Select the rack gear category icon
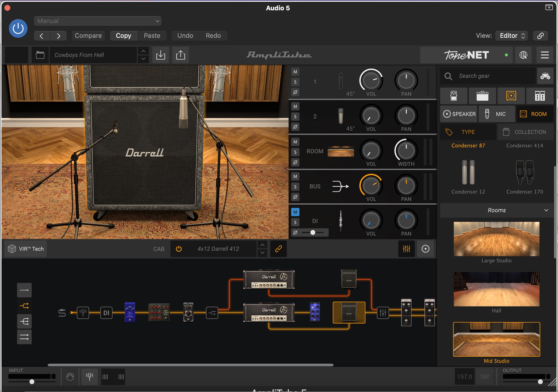558x392 pixels. (540, 96)
